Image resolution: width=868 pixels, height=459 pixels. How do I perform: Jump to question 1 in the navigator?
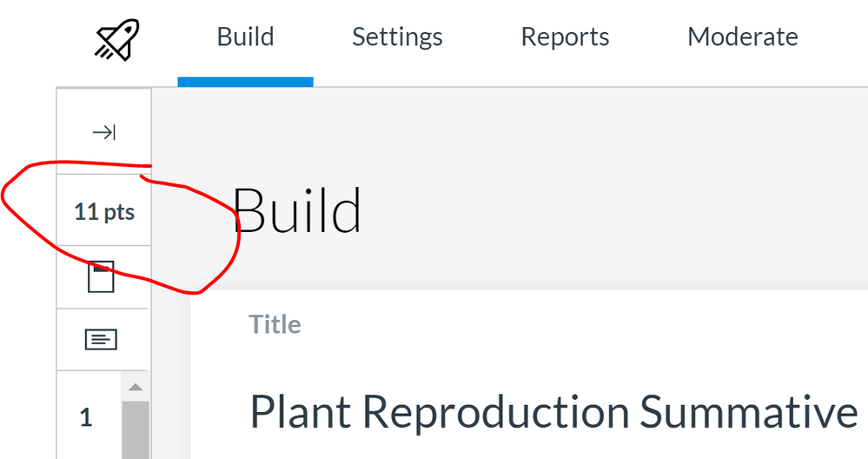pos(86,418)
